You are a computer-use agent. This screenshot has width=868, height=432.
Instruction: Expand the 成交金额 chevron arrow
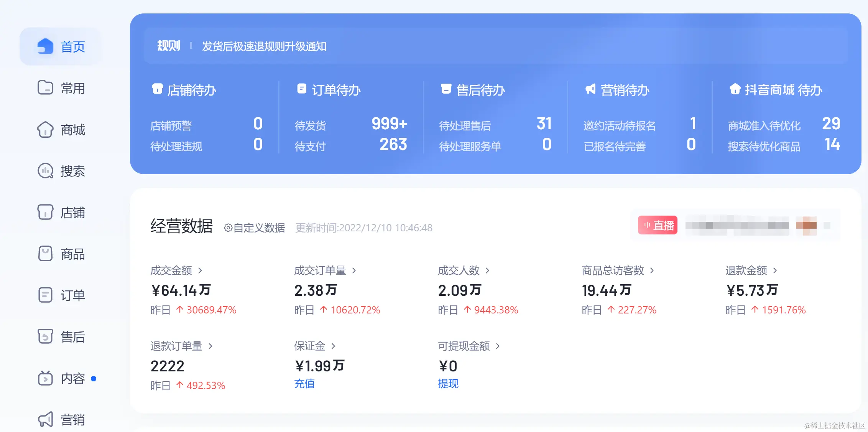click(x=200, y=271)
